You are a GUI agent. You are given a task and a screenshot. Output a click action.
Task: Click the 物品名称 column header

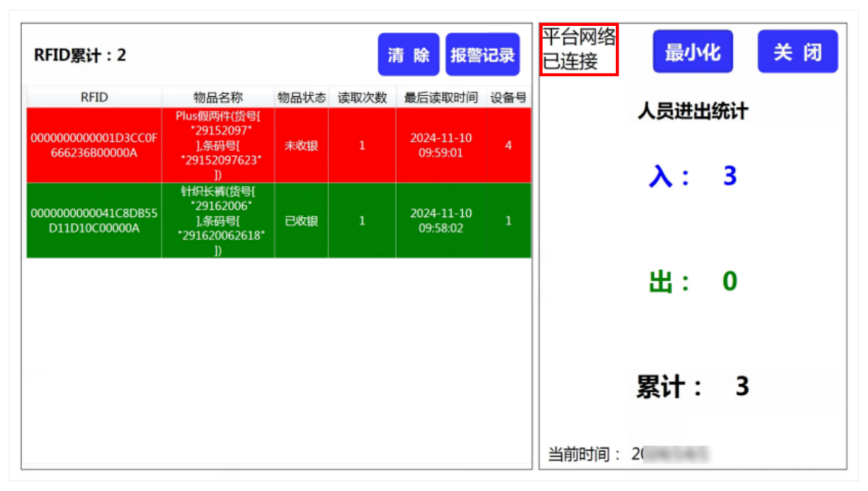pos(217,97)
